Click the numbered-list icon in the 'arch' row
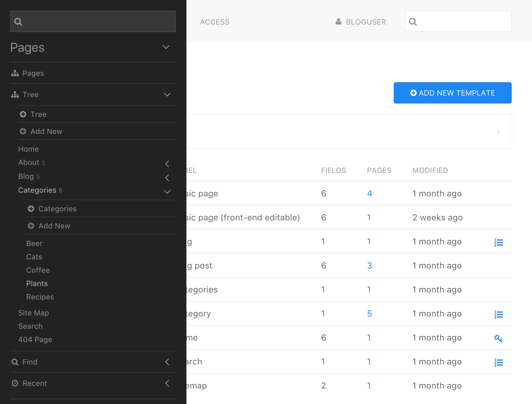 (498, 362)
